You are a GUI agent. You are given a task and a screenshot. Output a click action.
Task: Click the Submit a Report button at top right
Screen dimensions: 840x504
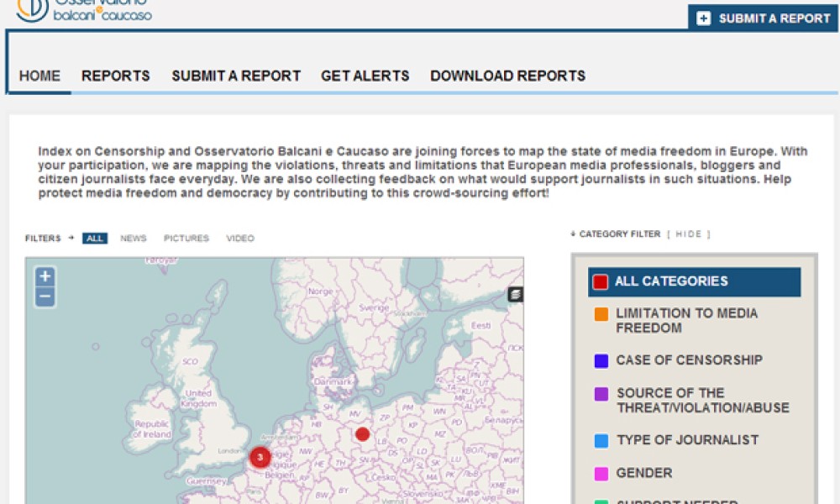(763, 18)
